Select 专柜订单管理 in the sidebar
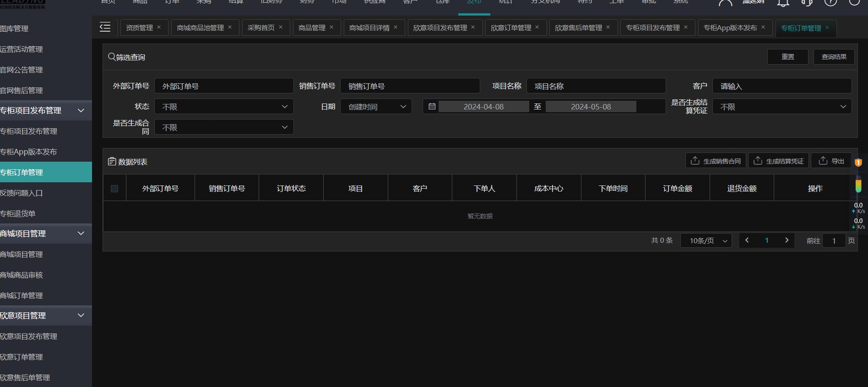The height and width of the screenshot is (387, 868). pyautogui.click(x=46, y=172)
